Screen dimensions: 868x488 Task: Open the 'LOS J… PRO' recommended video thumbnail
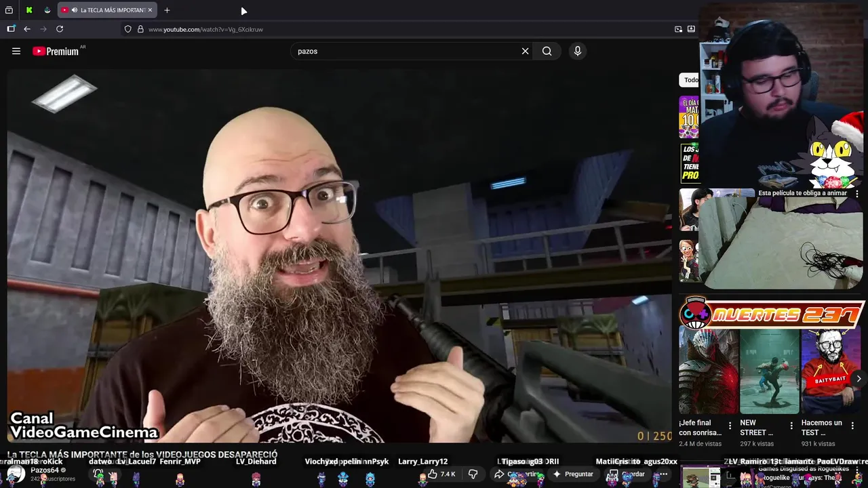coord(689,163)
